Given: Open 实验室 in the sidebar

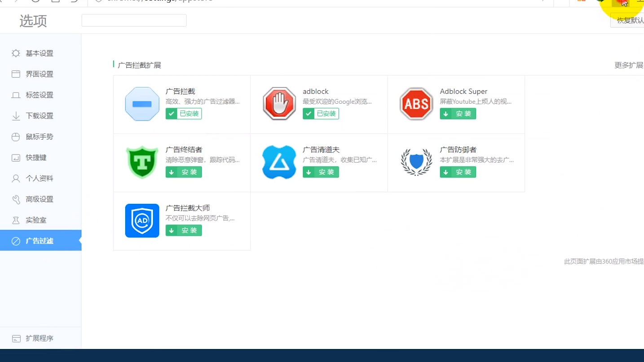Looking at the screenshot, I should 40,220.
